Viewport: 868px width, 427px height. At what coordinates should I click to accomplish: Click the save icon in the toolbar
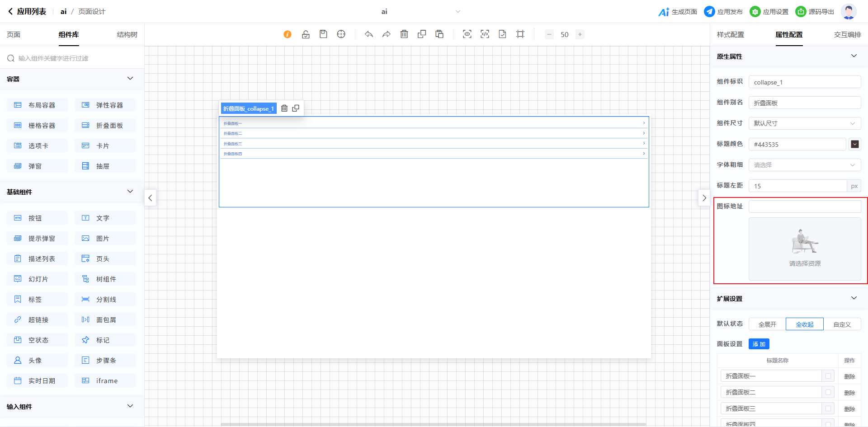pyautogui.click(x=323, y=34)
